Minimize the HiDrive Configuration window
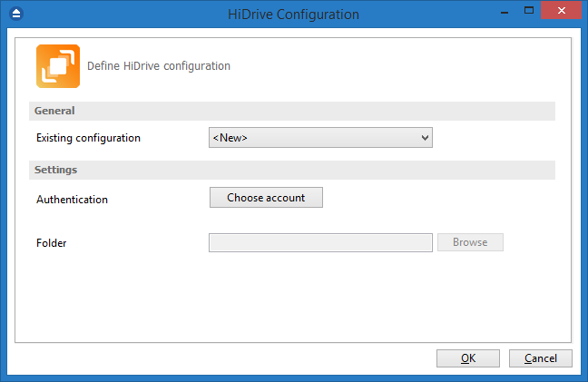Screen dimensions: 588x382 point(505,12)
